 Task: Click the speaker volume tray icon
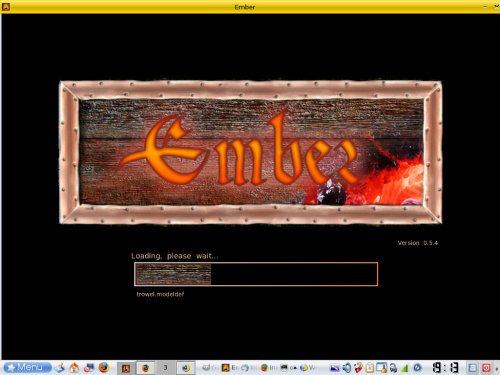[347, 368]
